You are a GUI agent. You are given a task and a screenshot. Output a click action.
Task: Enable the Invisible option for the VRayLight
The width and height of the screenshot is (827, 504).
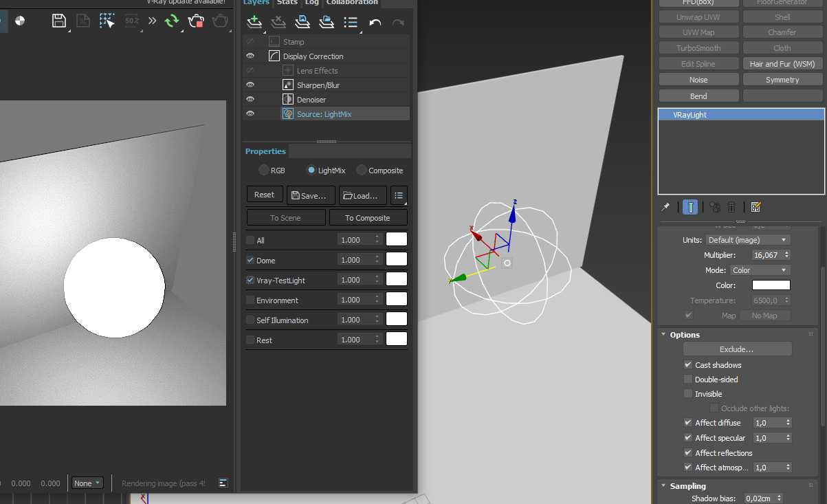click(x=688, y=394)
